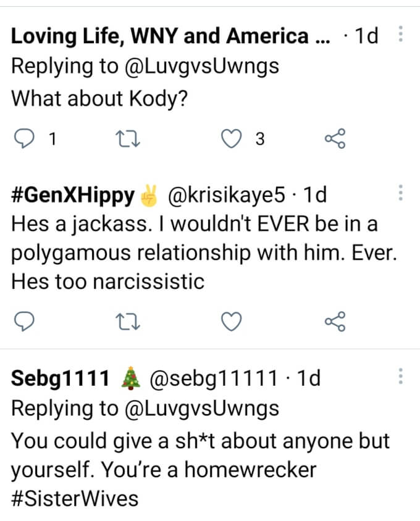Open the @sebg11111 handle
This screenshot has height=521, width=420.
[214, 378]
